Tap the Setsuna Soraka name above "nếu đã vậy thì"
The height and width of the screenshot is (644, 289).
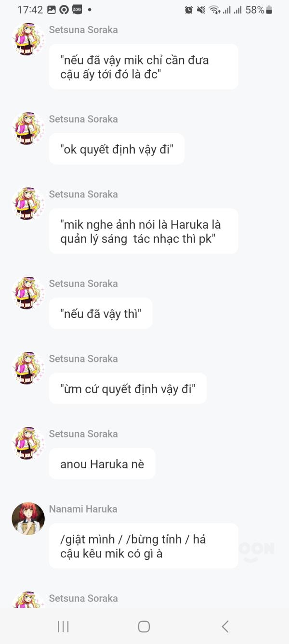pyautogui.click(x=83, y=283)
